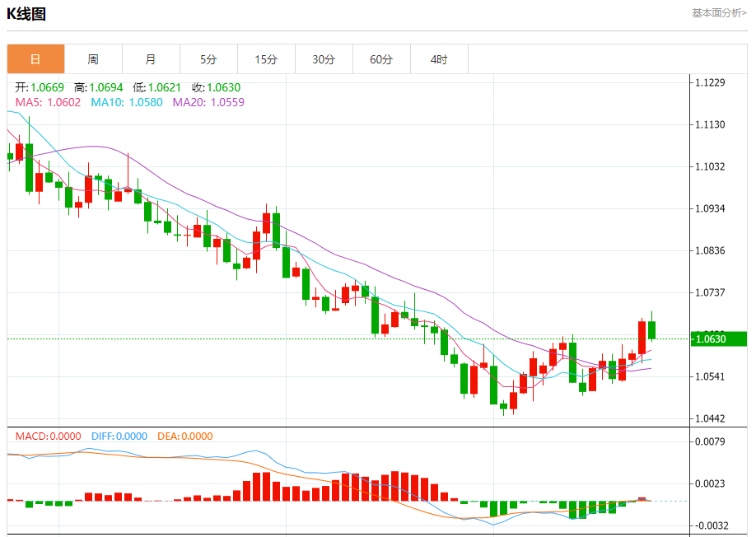756x537 pixels.
Task: Open the 15分 interval tab
Action: click(x=266, y=59)
